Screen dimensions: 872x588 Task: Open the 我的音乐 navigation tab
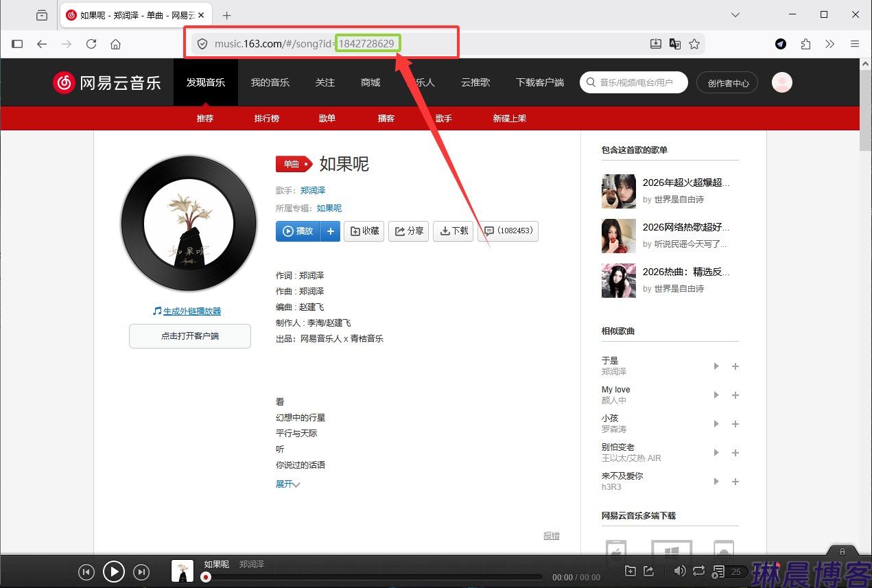point(270,82)
